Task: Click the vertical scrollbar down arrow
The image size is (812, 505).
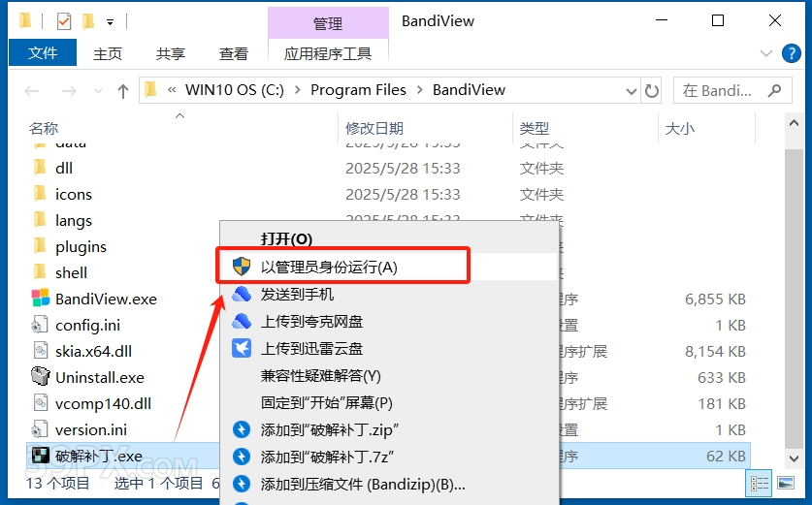Action: [794, 458]
